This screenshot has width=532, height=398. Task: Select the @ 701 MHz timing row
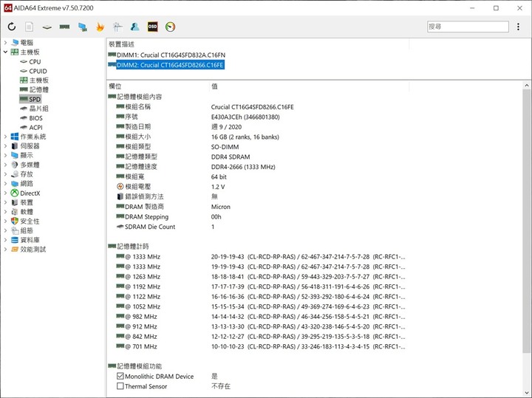257,346
